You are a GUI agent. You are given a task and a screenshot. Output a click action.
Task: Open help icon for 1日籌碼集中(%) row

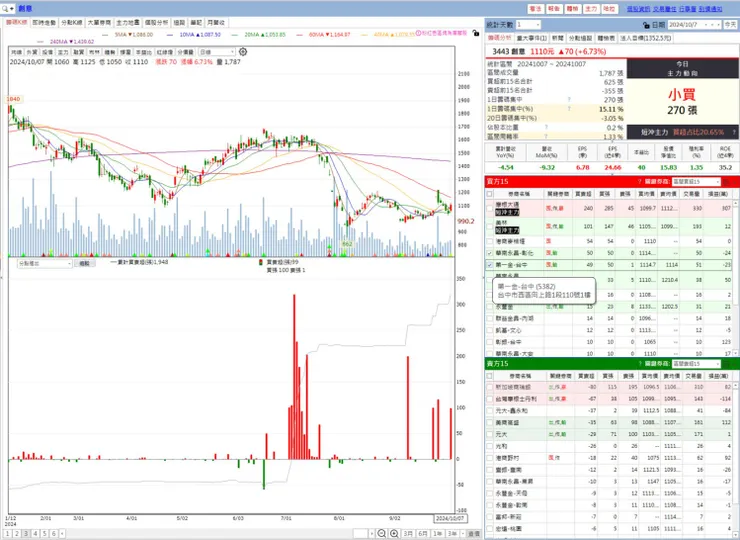pyautogui.click(x=569, y=109)
